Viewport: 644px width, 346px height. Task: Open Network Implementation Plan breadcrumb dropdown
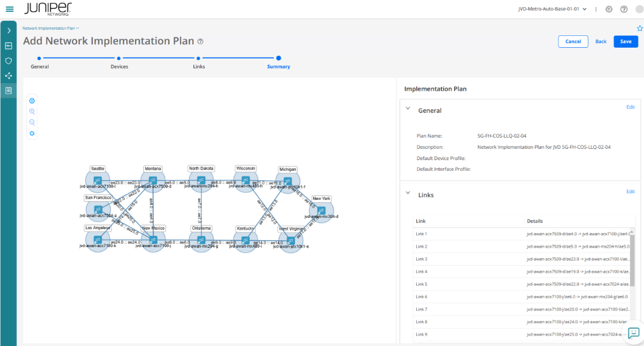[51, 28]
